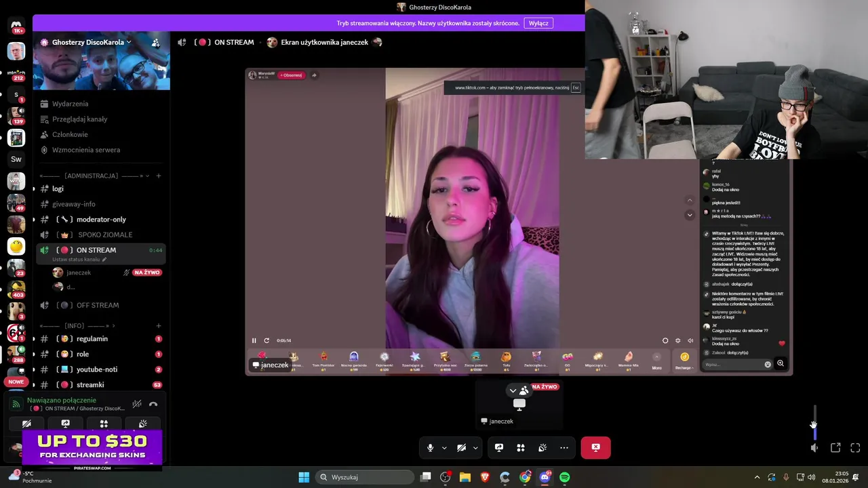
Task: Join the OFF STREAM voice channel
Action: [x=101, y=305]
